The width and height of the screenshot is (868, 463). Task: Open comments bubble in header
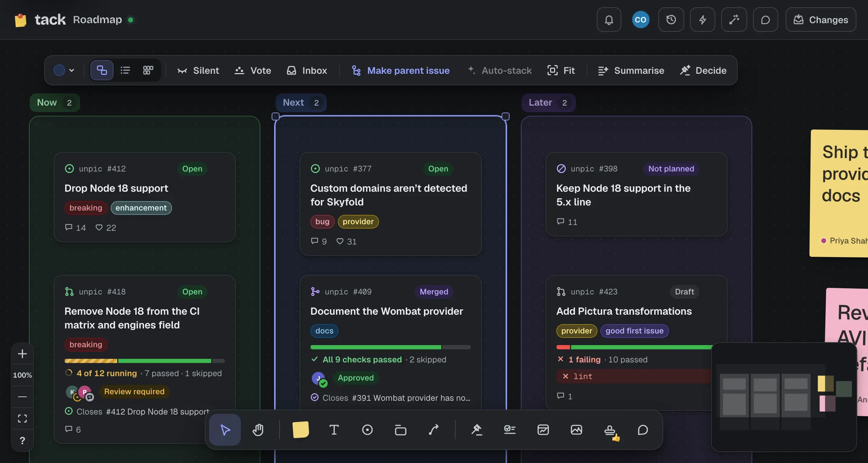point(765,20)
